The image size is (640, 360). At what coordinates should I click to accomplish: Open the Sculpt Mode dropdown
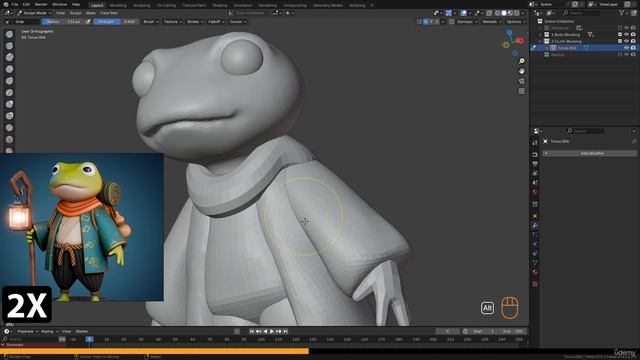pyautogui.click(x=34, y=13)
